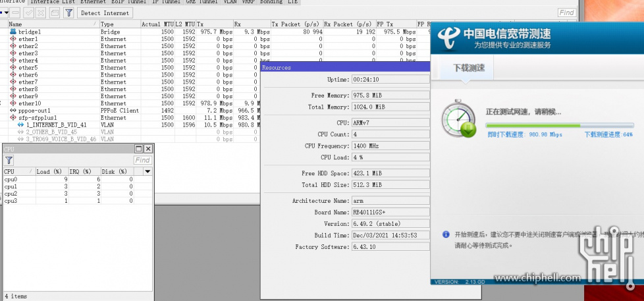Screen dimensions: 644x301
Task: Switch to the EoIP Tunnel tab
Action: click(128, 2)
